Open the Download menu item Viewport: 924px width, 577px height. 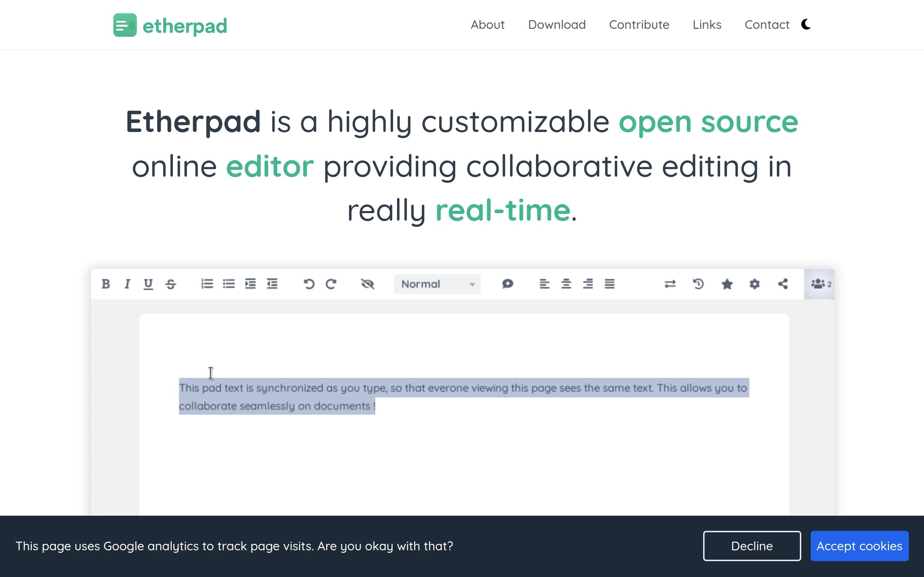(557, 25)
